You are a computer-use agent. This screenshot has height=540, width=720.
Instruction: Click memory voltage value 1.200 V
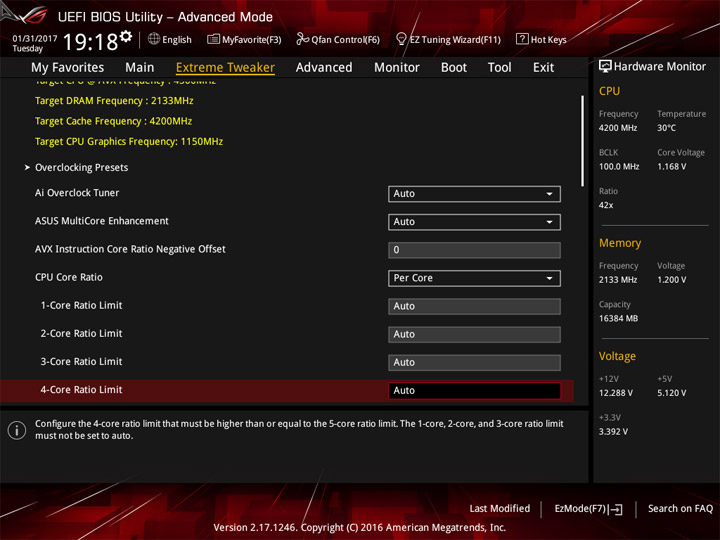point(672,280)
